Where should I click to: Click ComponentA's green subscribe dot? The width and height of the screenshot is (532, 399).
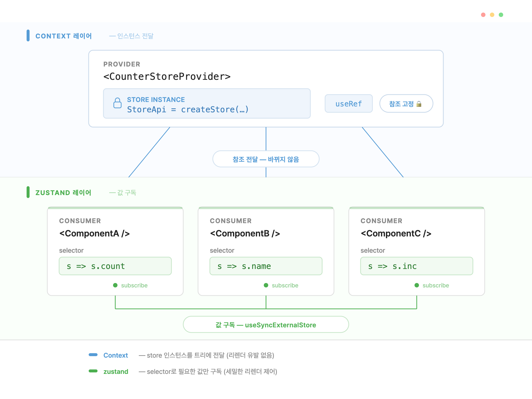115,285
